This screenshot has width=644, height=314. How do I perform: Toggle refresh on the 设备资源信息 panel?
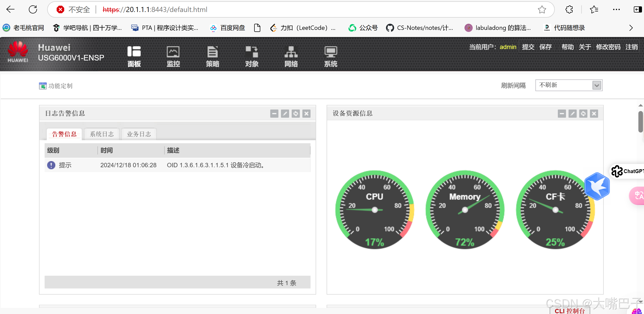pyautogui.click(x=583, y=113)
